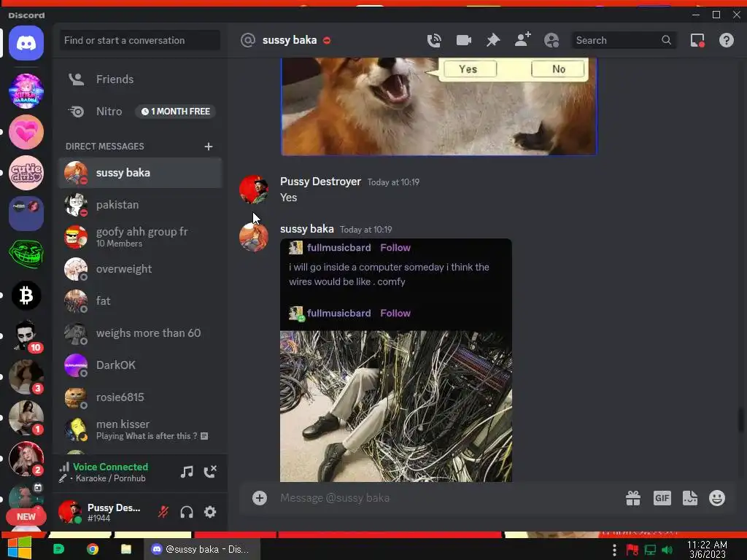Open the rosie6815 direct message

pyautogui.click(x=141, y=397)
